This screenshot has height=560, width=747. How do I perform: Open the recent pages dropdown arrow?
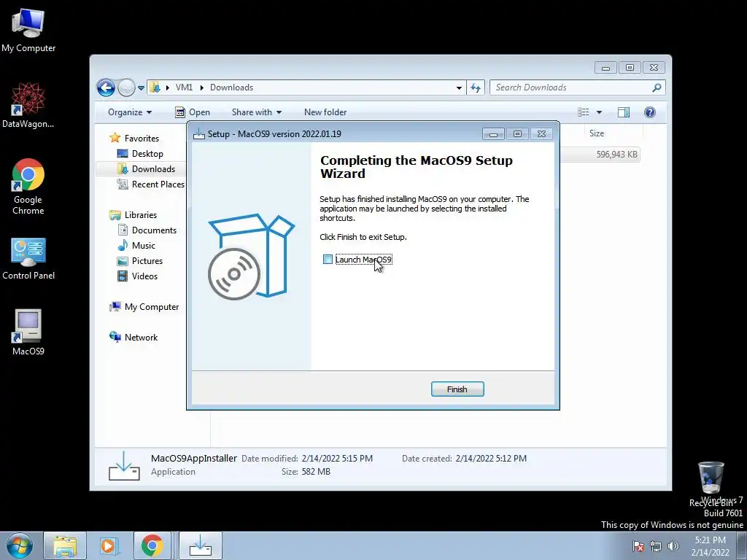(x=141, y=88)
